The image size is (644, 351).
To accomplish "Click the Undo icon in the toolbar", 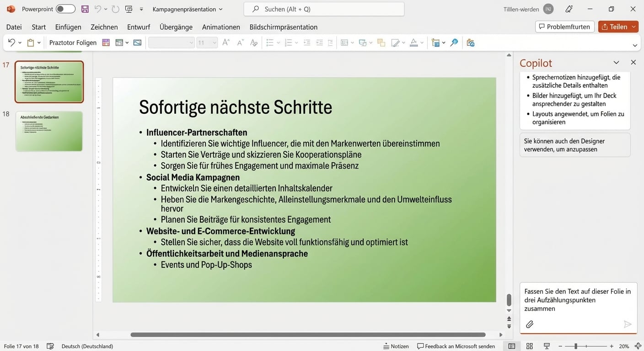I will pyautogui.click(x=11, y=42).
